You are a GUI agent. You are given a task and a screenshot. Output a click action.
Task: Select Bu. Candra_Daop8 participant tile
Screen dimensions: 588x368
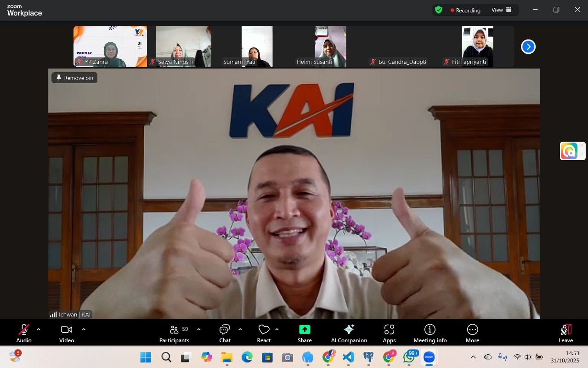point(404,46)
